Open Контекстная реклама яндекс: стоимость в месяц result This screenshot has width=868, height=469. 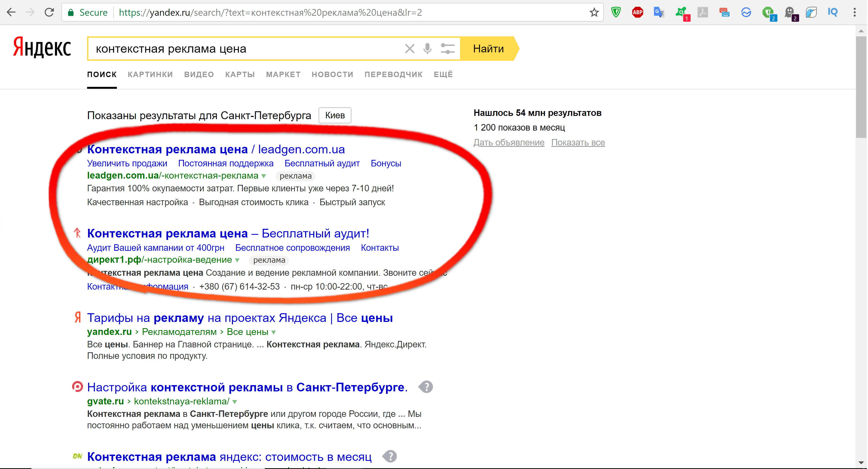(229, 457)
